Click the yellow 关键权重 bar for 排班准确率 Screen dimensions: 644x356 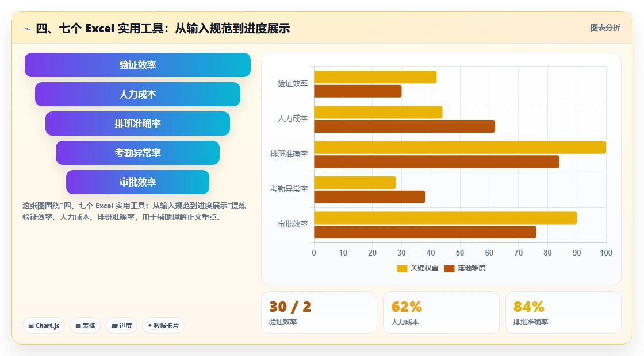[460, 147]
